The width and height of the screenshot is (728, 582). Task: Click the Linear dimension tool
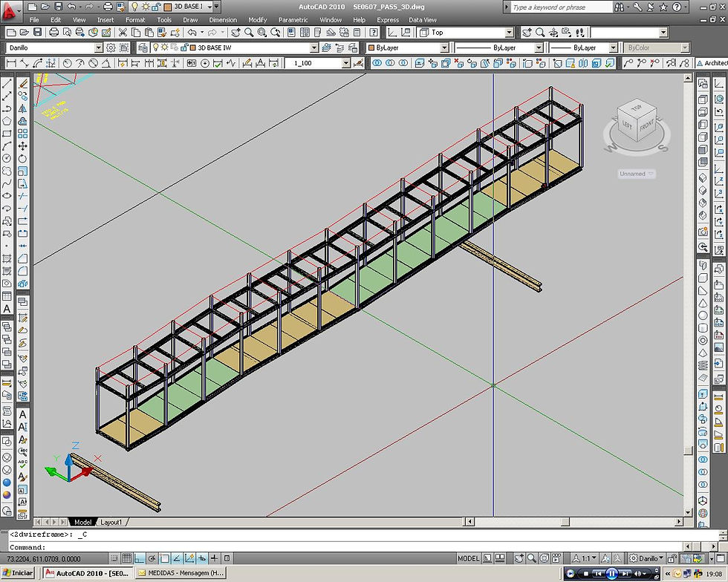coord(12,63)
